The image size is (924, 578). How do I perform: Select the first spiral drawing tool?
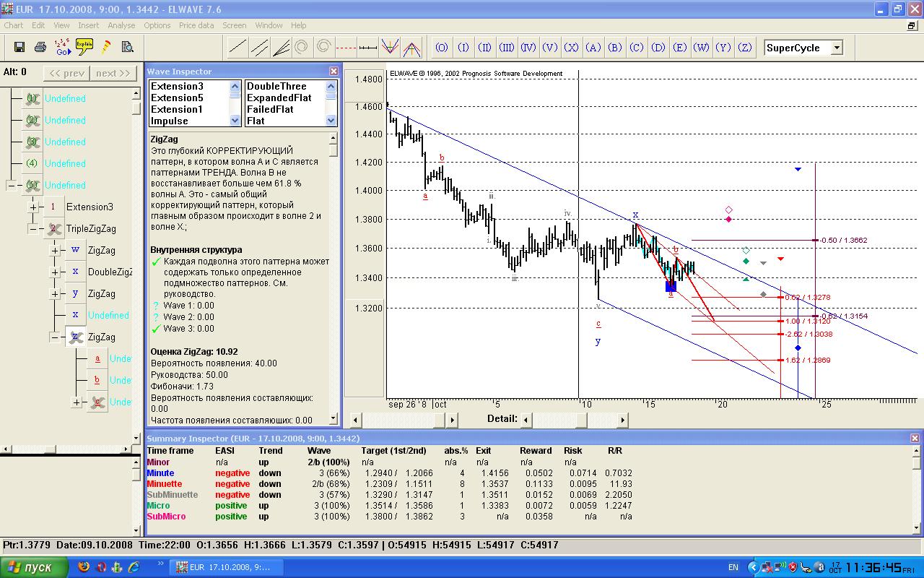(302, 48)
